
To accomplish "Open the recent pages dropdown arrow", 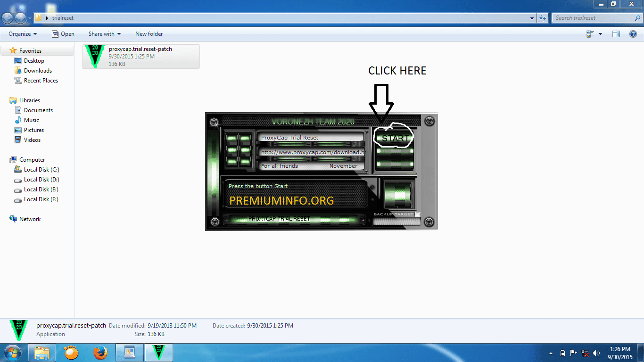I will (30, 18).
